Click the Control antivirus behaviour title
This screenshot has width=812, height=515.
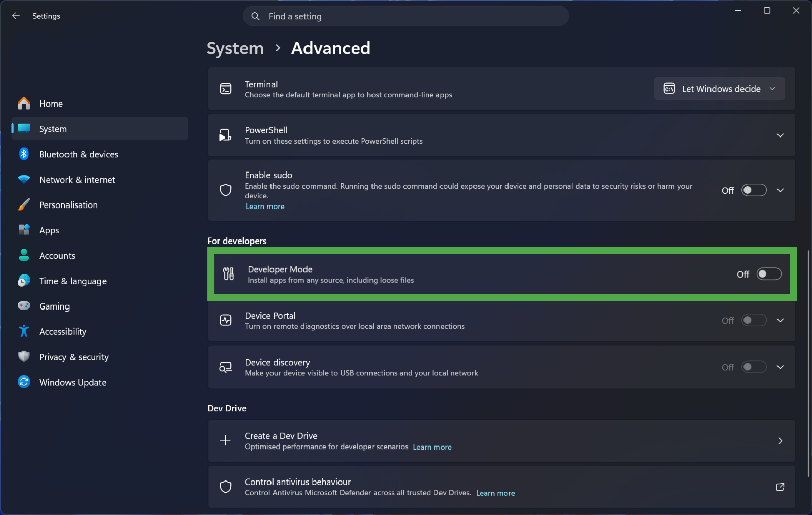(x=297, y=482)
